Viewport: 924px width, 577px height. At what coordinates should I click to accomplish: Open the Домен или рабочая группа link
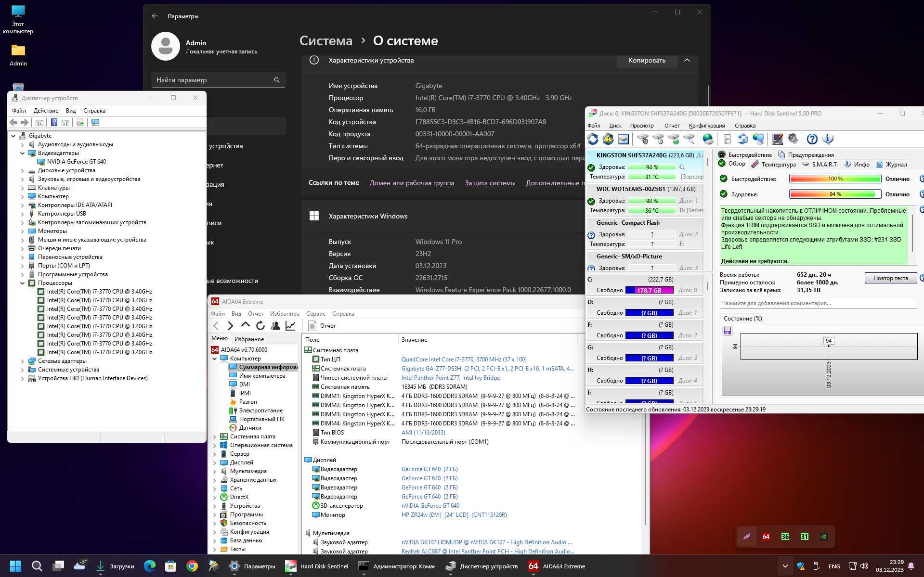coord(412,183)
